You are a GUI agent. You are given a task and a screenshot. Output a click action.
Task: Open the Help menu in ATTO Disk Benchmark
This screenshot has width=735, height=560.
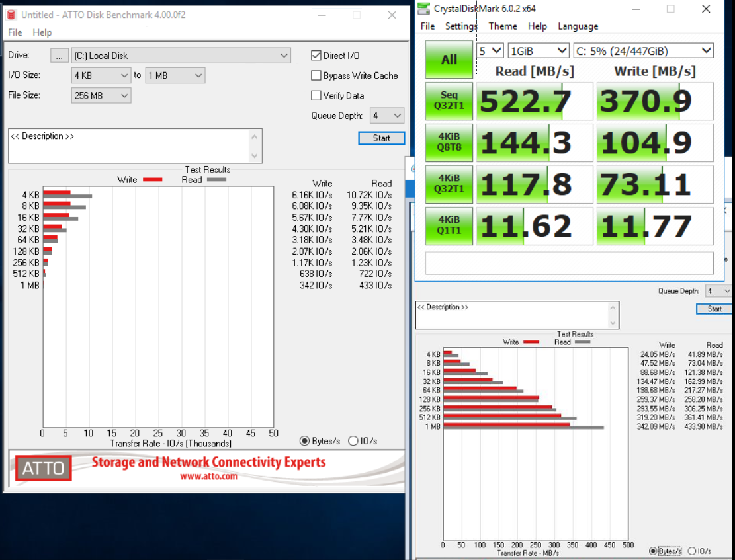pyautogui.click(x=42, y=32)
